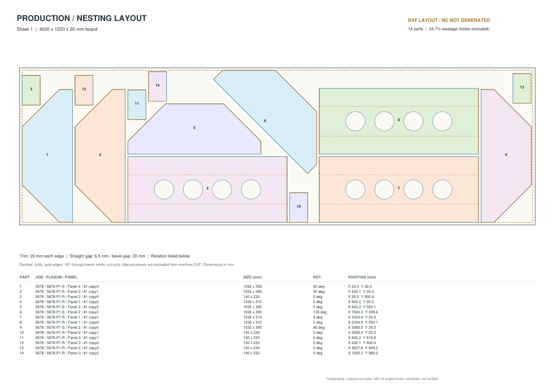Click the 'SIZE (mm)' column header
555x392 pixels.
coord(253,277)
